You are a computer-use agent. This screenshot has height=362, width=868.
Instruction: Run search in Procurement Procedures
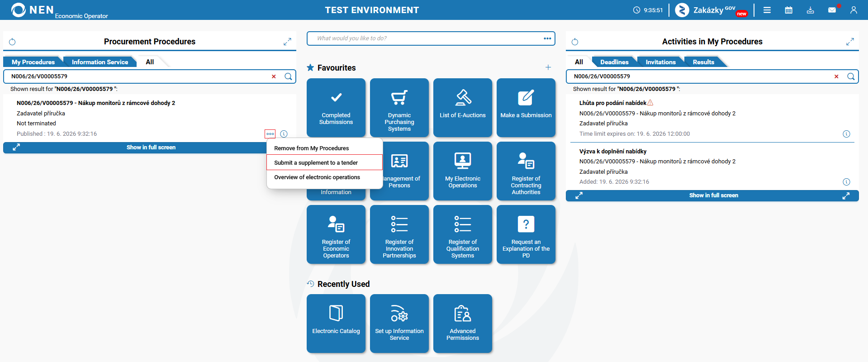click(x=288, y=76)
